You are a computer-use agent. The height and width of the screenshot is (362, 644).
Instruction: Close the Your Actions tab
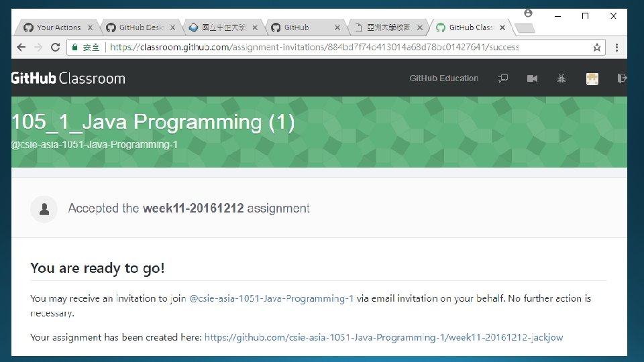(91, 27)
